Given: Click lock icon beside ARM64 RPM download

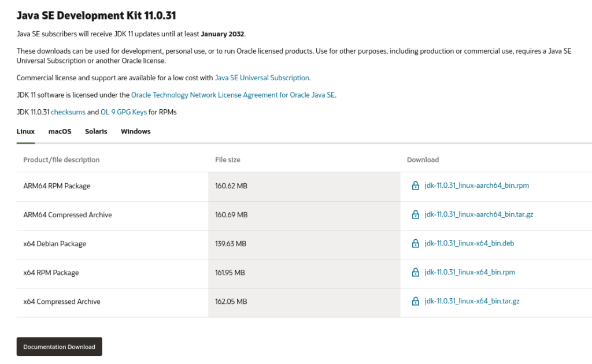Looking at the screenshot, I should pos(415,186).
